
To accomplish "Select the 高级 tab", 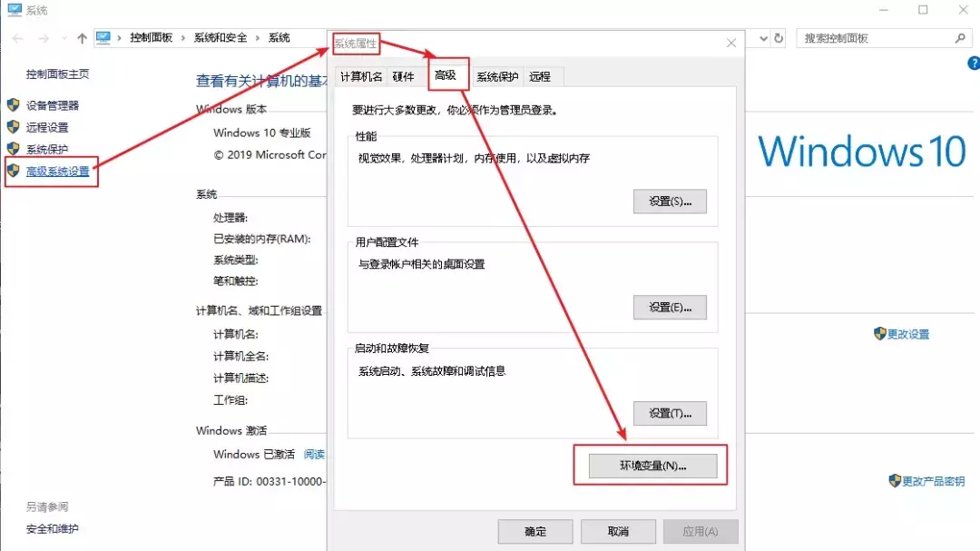I will click(446, 75).
